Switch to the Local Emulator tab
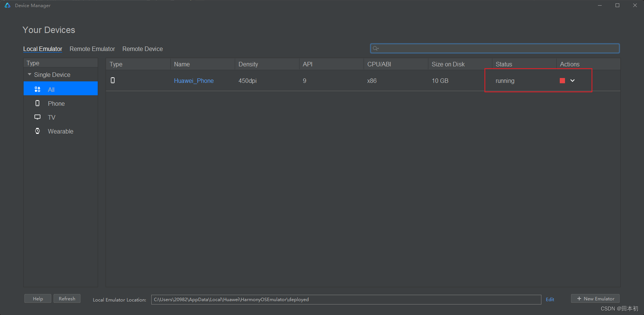 pos(43,49)
